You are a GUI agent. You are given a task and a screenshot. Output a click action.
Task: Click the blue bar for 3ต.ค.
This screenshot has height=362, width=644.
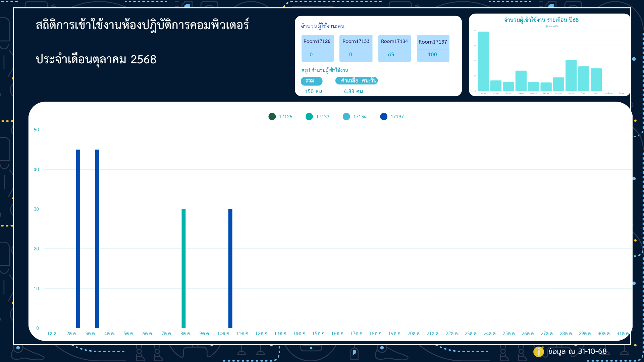coord(97,238)
